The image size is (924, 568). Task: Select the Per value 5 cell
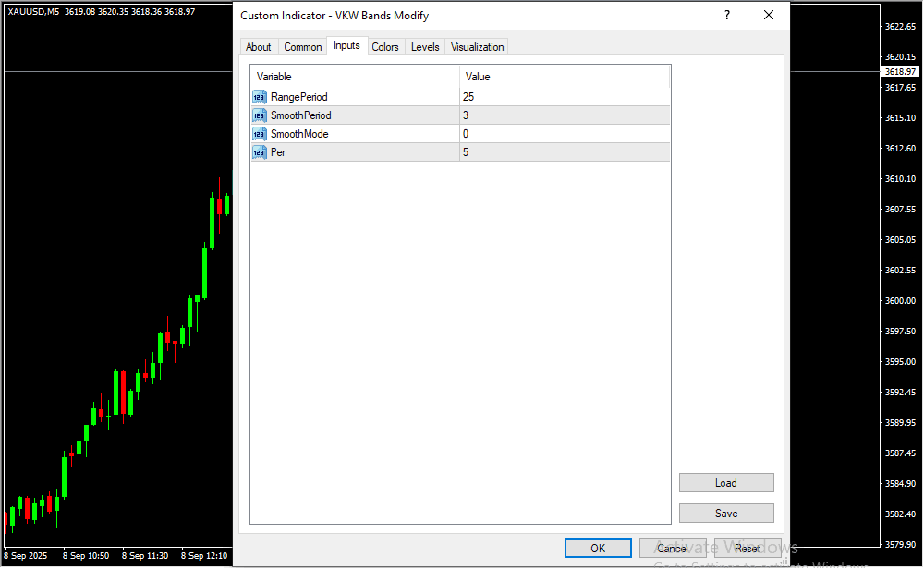(564, 152)
